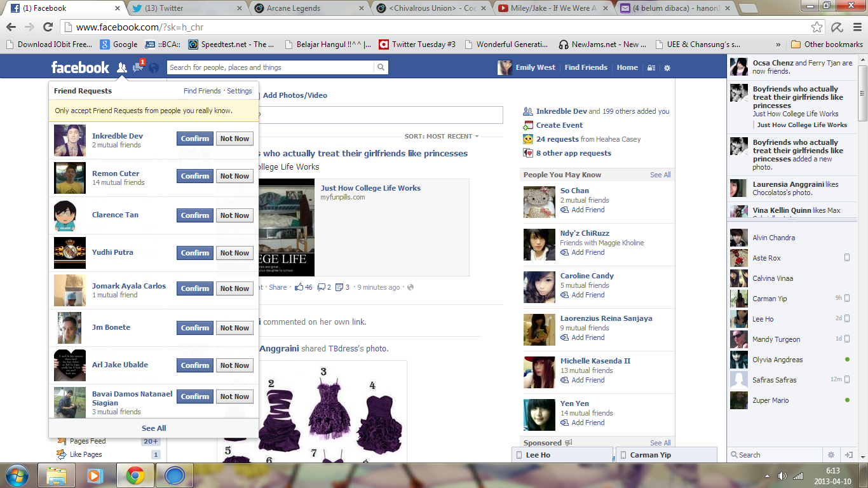Image resolution: width=868 pixels, height=488 pixels.
Task: Open the Find Friends link in requests panel
Action: pyautogui.click(x=202, y=91)
